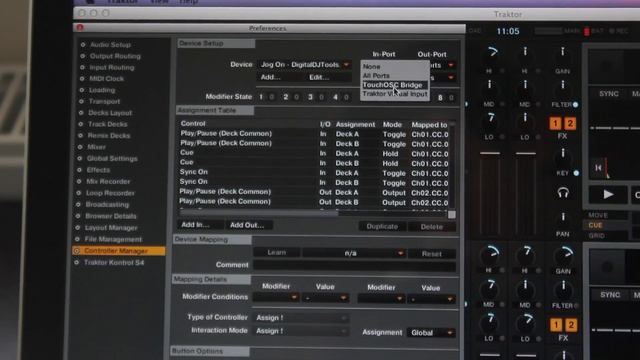Open the Device dropdown showing Jog On - DigitalDJTools
Image resolution: width=640 pixels, height=360 pixels.
point(304,64)
